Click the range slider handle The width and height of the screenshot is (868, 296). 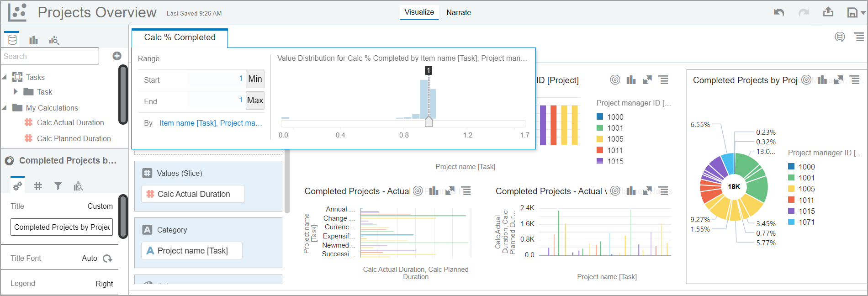click(x=429, y=122)
